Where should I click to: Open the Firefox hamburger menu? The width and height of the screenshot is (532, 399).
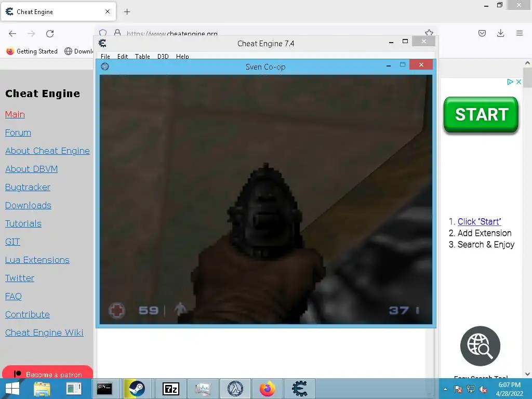520,33
